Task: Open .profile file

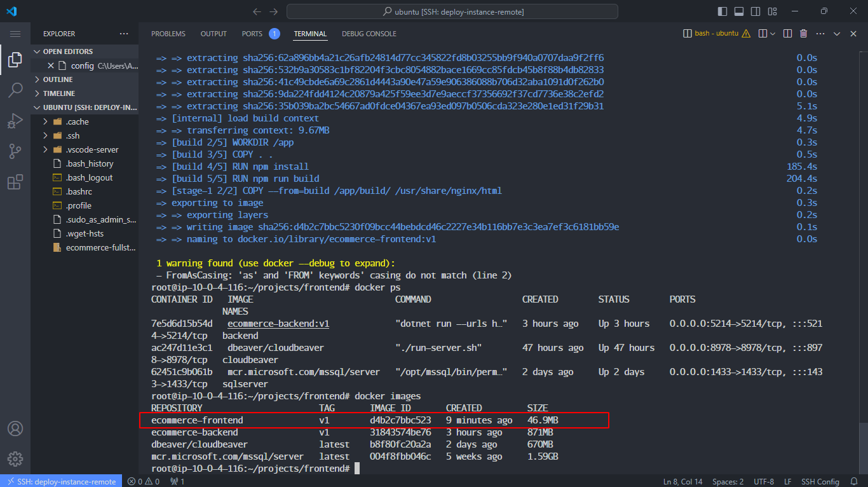Action: (85, 205)
